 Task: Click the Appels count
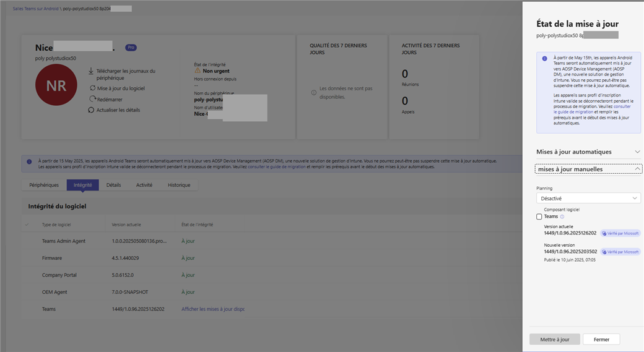click(405, 101)
